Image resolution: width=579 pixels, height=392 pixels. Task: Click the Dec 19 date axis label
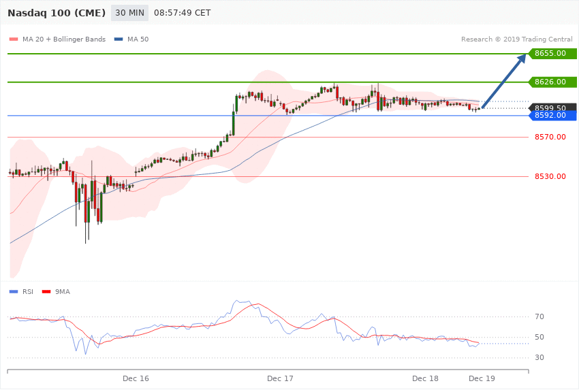[x=482, y=378]
